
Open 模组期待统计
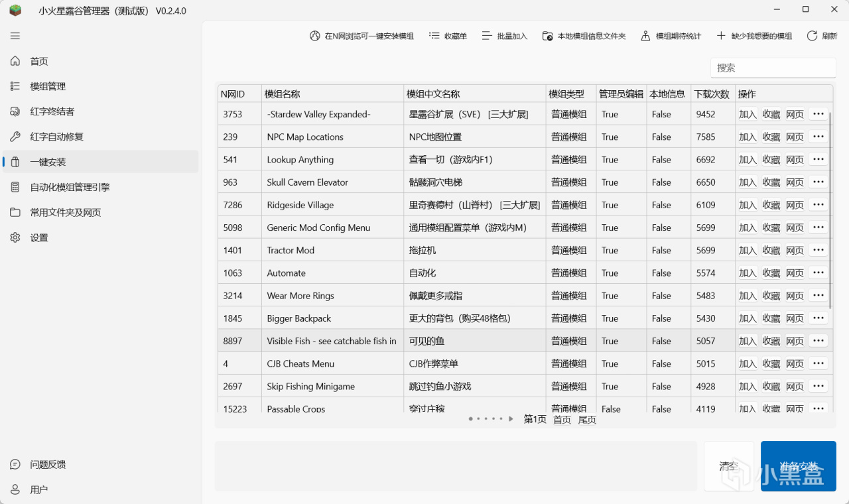(x=671, y=36)
